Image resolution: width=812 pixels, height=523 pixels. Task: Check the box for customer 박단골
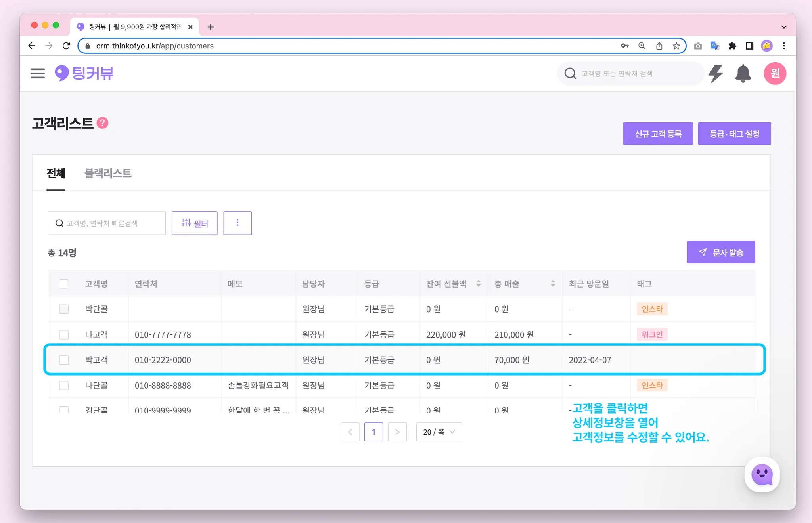click(63, 309)
